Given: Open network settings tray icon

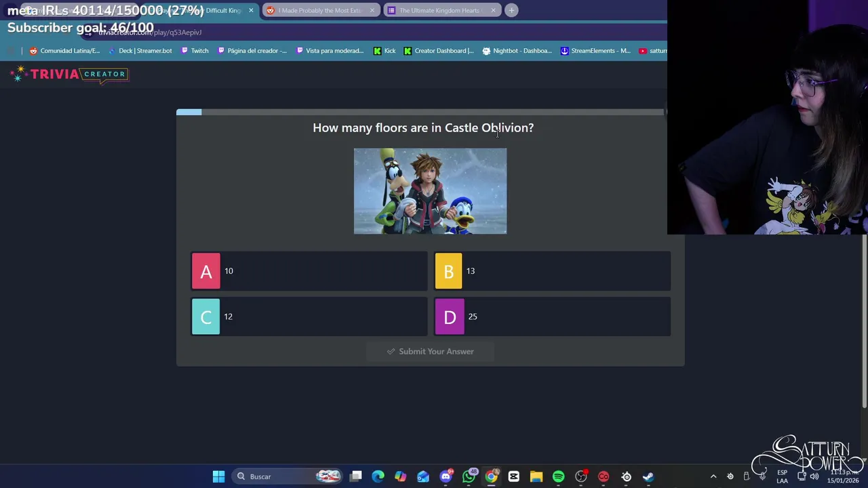Looking at the screenshot, I should tap(802, 476).
